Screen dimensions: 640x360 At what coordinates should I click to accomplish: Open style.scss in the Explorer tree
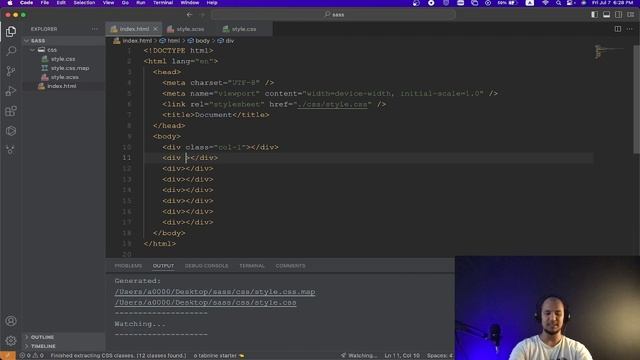coord(64,77)
